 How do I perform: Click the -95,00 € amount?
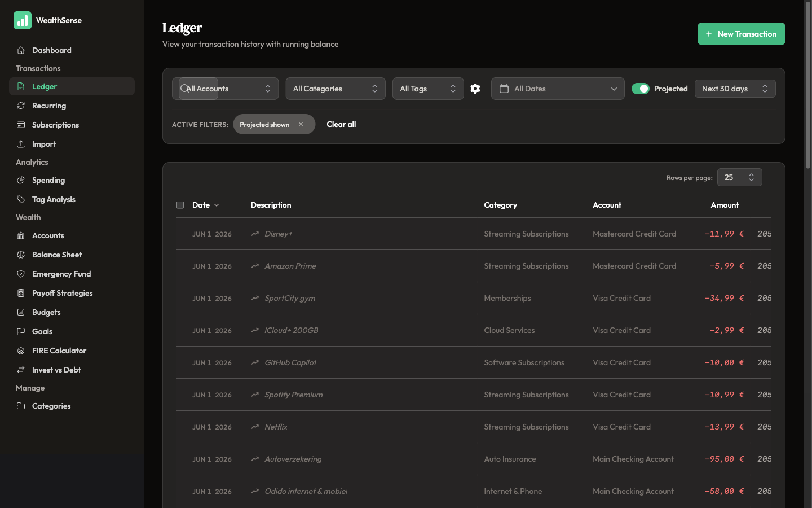[x=724, y=459]
